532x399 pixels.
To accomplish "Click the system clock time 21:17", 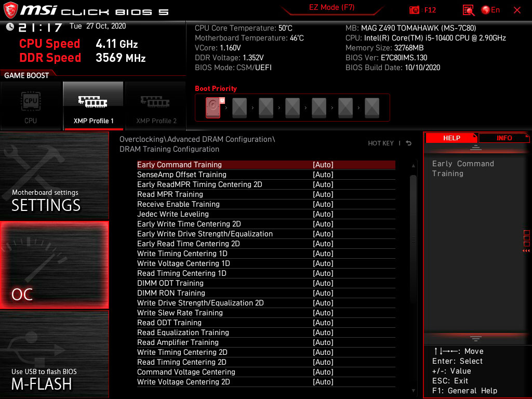I will click(x=40, y=27).
